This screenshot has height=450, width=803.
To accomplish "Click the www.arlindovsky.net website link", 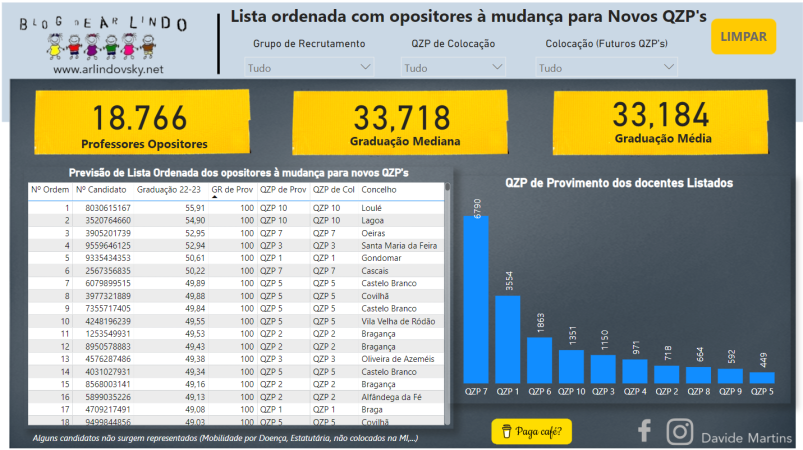I will point(107,69).
